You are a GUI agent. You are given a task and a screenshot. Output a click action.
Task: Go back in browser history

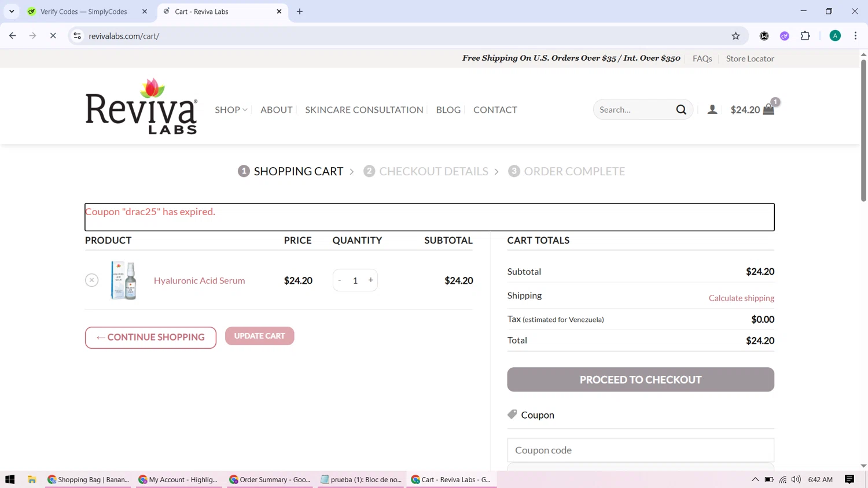coord(13,36)
